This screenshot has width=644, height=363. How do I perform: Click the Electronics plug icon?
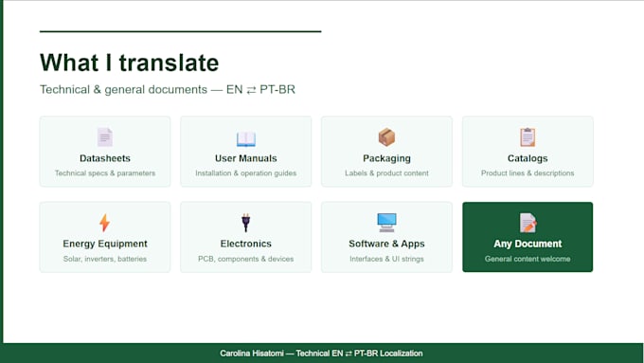pos(245,223)
